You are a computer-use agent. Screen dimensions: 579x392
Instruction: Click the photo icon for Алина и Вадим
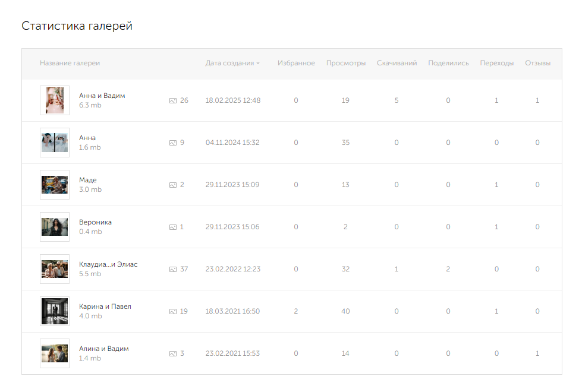pyautogui.click(x=173, y=354)
